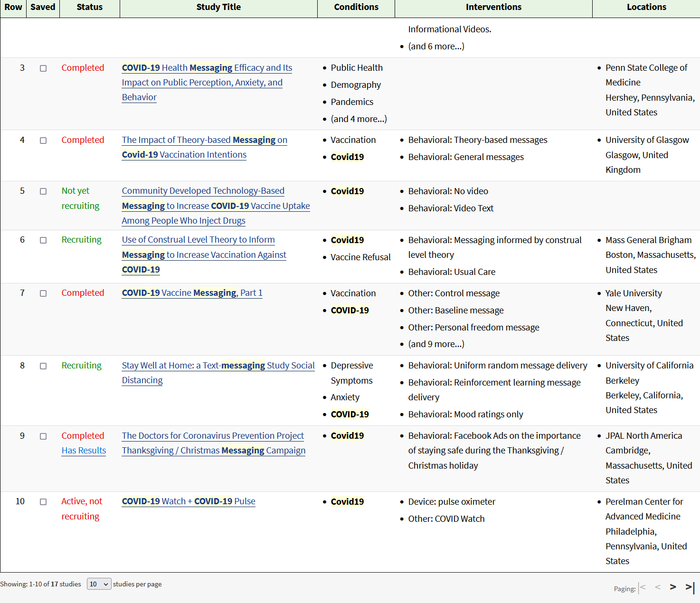This screenshot has height=603, width=700.
Task: Expand '(and 4 more...)' conditions in row 3
Action: 359,119
